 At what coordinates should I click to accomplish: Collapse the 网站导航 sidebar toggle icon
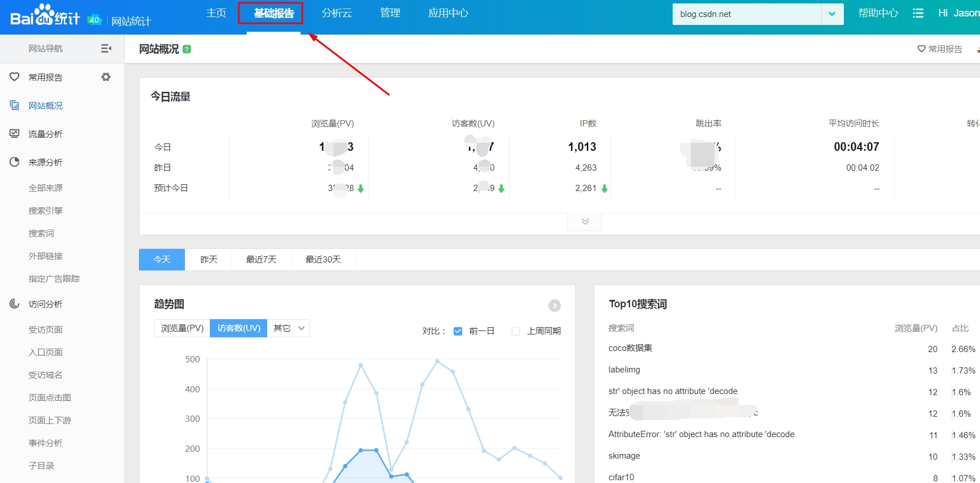click(x=106, y=49)
